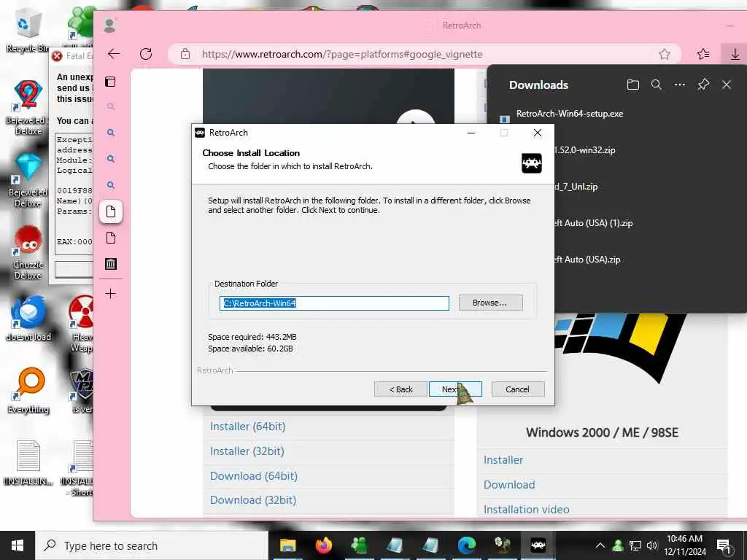Select the Everything desktop shortcut
Screen dimensions: 747x560
pyautogui.click(x=28, y=391)
